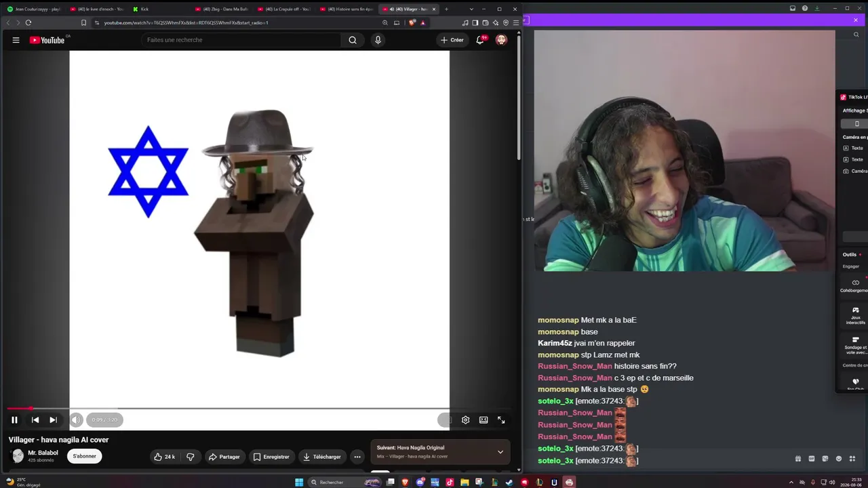The height and width of the screenshot is (488, 868).
Task: Click the chat message 'histoire sans fin??'
Action: [645, 367]
